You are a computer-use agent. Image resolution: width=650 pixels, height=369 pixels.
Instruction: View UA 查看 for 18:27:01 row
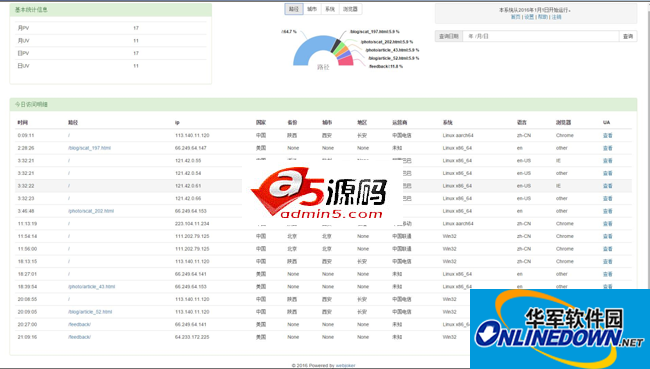click(608, 274)
